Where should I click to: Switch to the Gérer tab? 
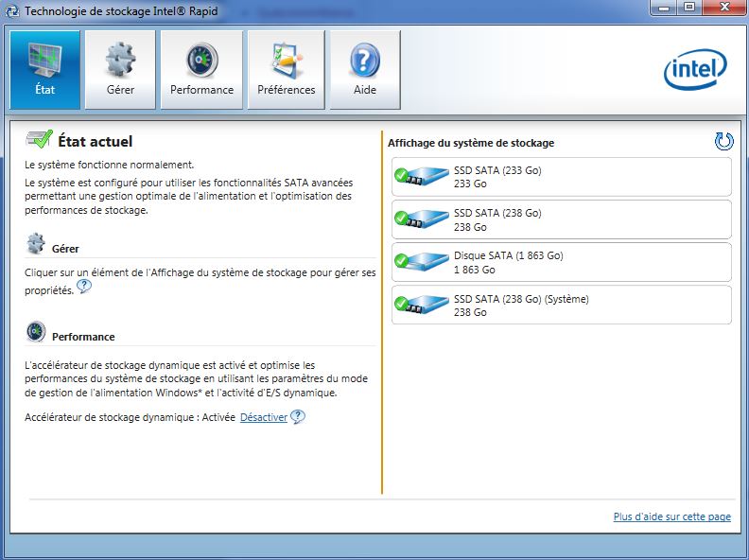pyautogui.click(x=120, y=70)
